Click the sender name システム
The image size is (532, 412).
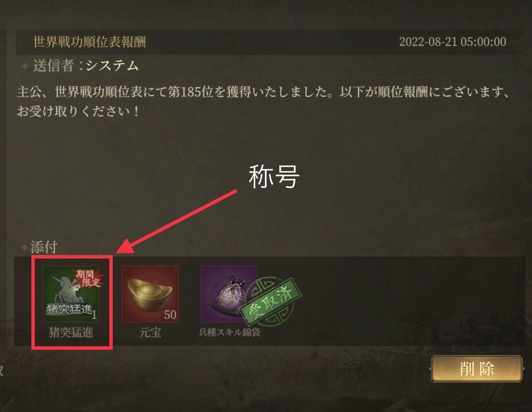[112, 66]
